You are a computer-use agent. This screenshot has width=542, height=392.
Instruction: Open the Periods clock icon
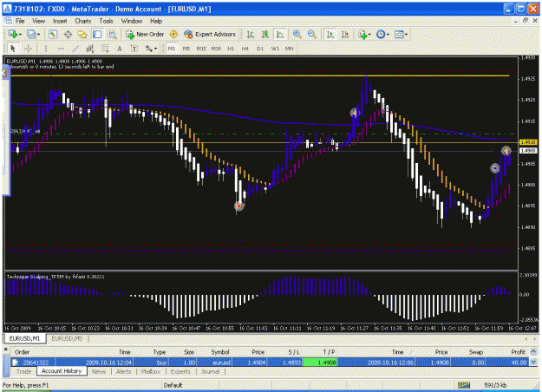pos(381,34)
